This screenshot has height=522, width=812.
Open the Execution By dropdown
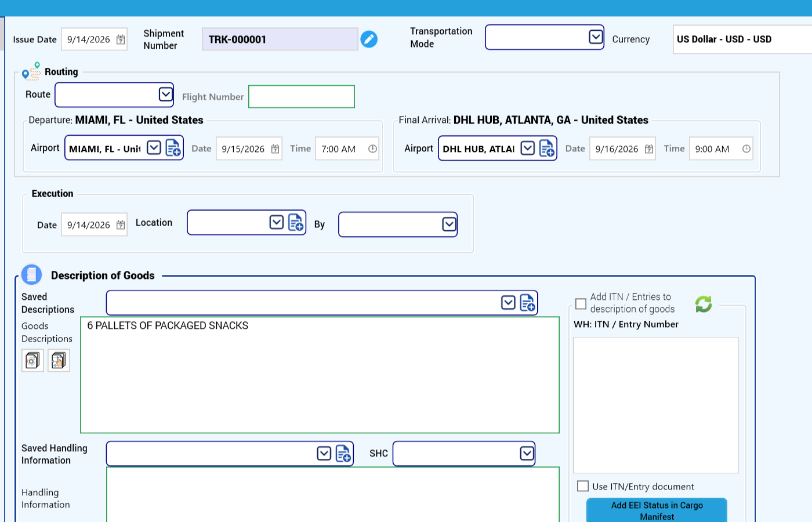point(449,224)
